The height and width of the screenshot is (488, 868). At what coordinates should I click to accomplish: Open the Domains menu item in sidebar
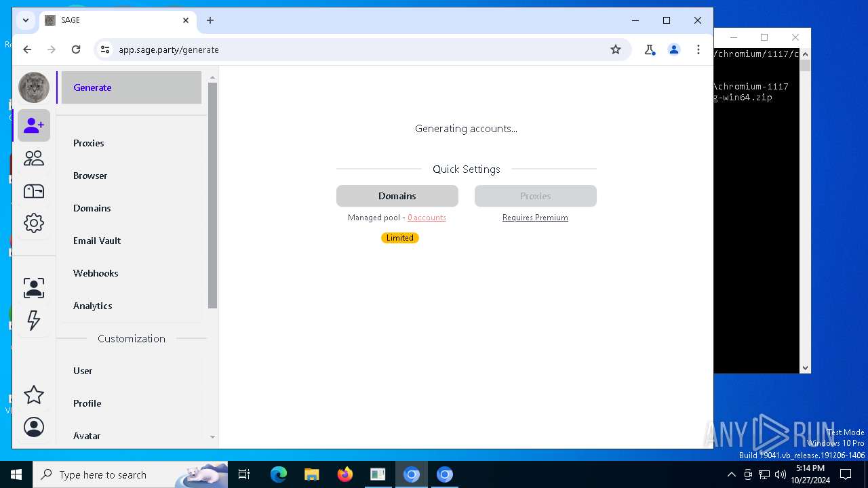tap(132, 208)
